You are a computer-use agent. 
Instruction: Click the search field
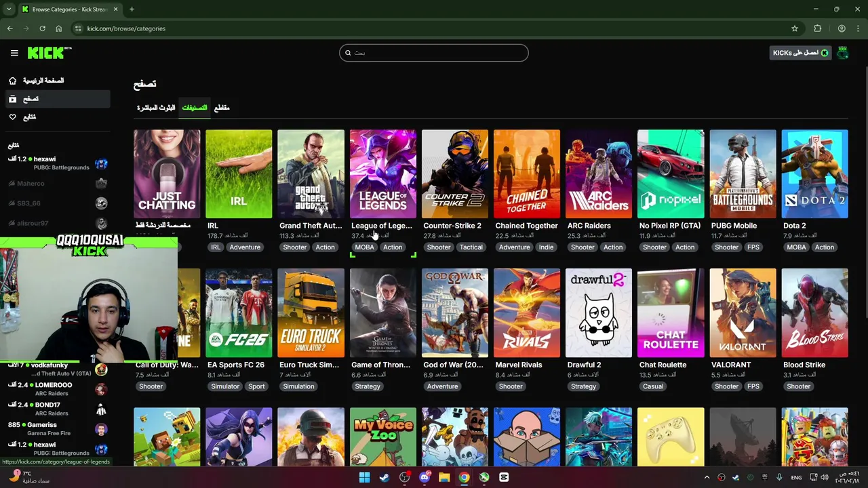[x=434, y=53]
